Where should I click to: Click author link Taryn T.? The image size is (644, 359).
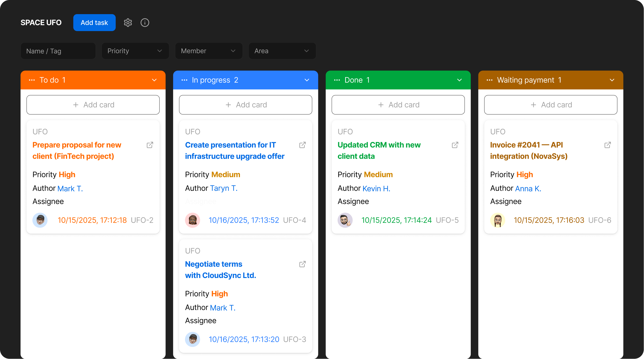[x=224, y=188]
